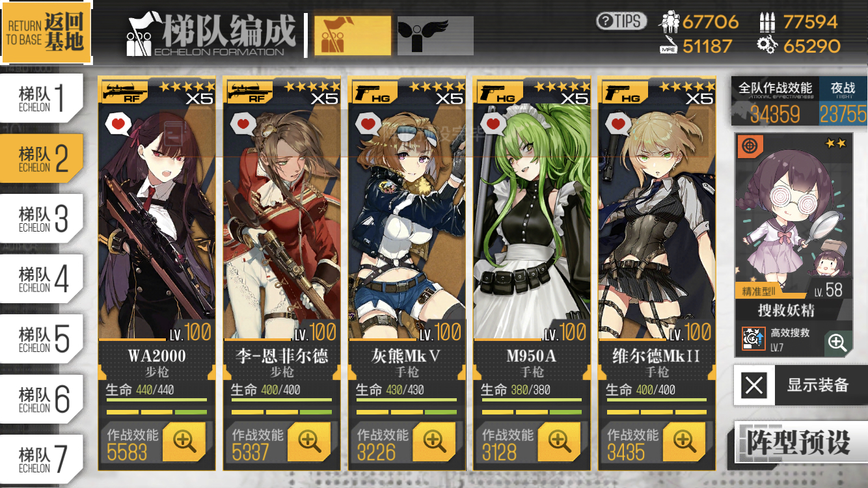Switch to Echelon 1 tab
The height and width of the screenshot is (488, 868).
[42, 98]
